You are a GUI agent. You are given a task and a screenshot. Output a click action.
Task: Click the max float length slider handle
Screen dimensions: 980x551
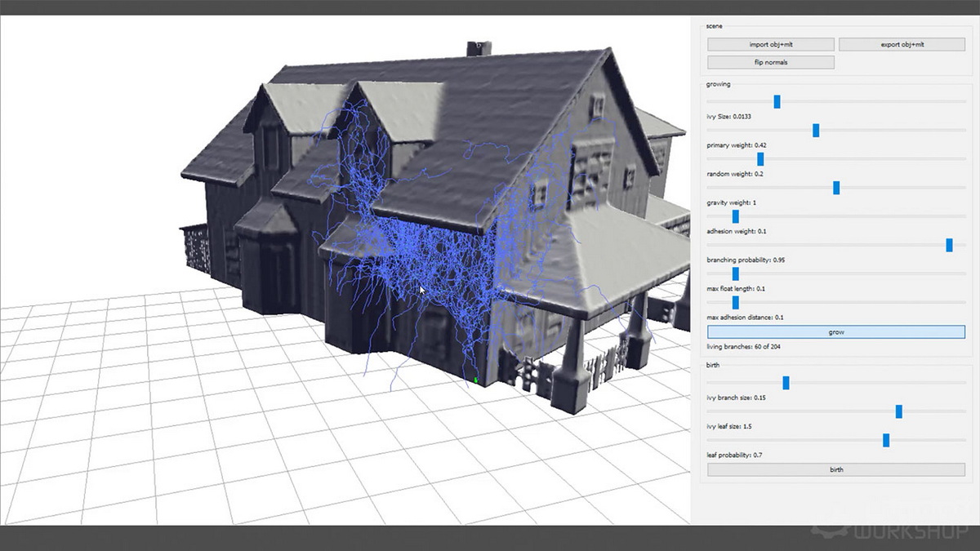735,273
